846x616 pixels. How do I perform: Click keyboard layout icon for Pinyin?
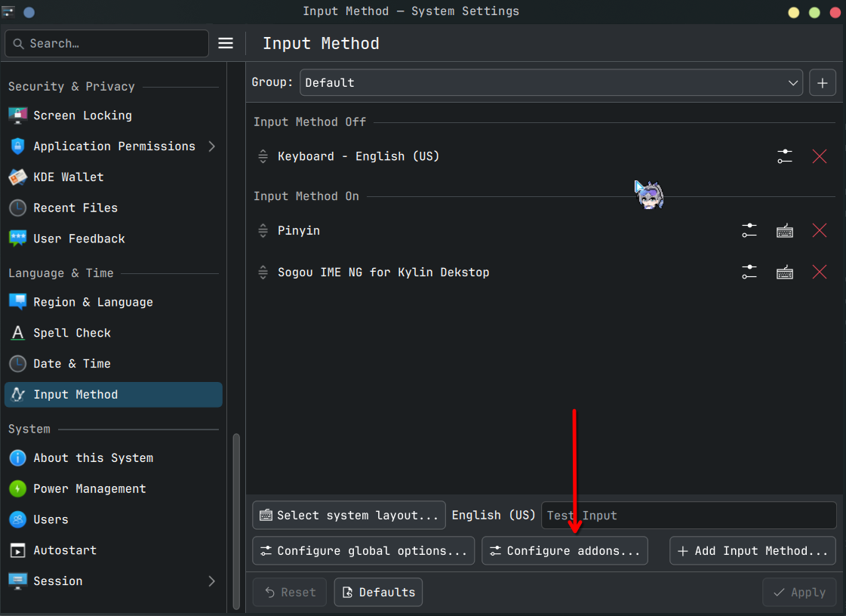[x=785, y=231]
